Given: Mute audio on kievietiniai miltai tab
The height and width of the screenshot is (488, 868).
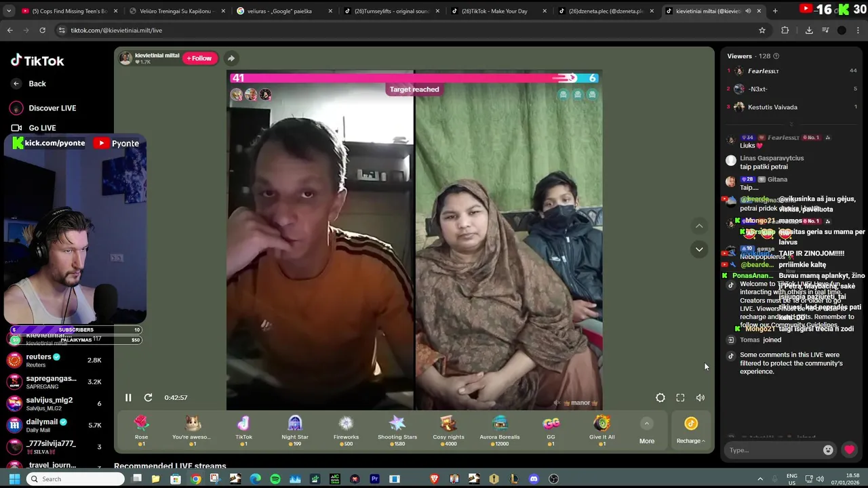Looking at the screenshot, I should (x=748, y=11).
